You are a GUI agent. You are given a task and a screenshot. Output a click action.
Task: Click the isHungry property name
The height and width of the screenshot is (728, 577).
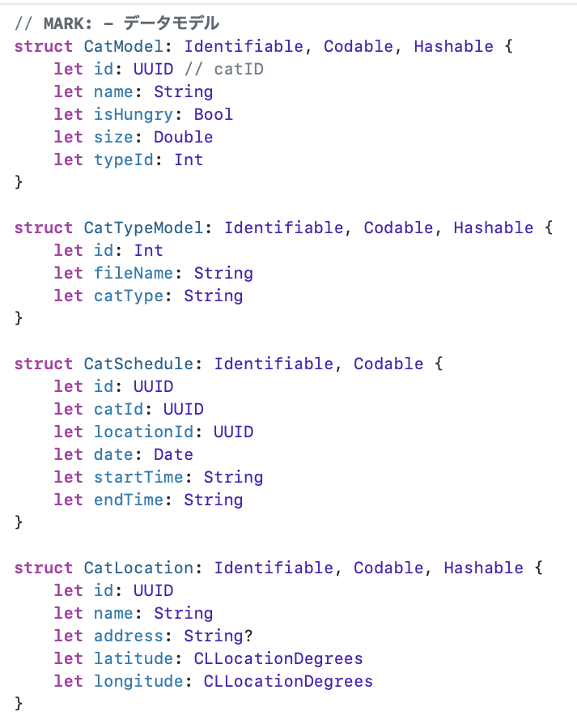tap(134, 115)
